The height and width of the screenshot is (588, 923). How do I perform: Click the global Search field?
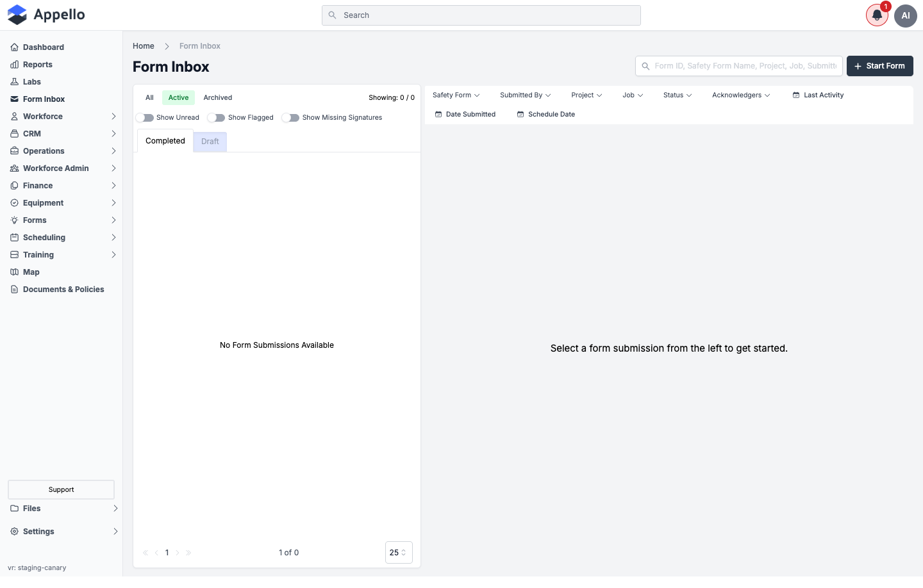[x=481, y=15]
